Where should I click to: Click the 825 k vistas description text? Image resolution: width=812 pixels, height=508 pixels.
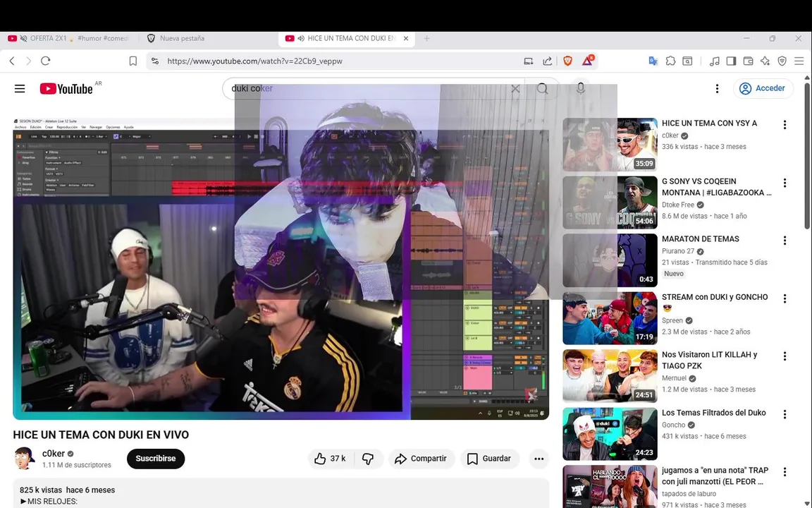pyautogui.click(x=40, y=490)
